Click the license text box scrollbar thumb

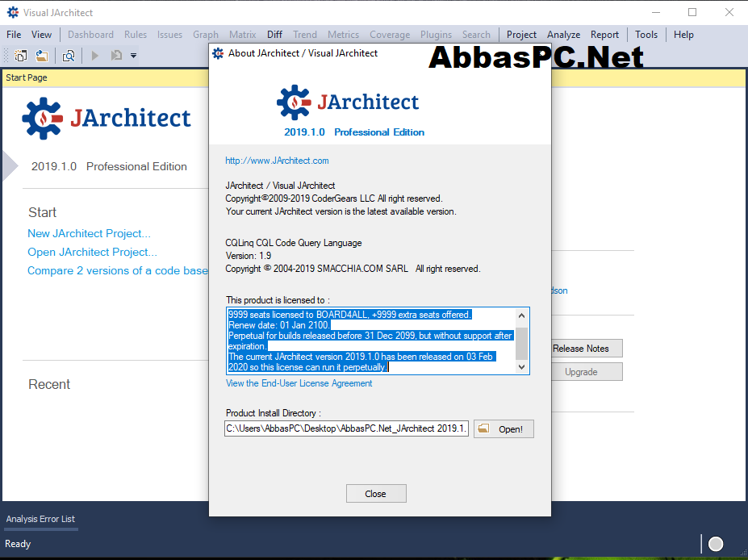[x=522, y=344]
